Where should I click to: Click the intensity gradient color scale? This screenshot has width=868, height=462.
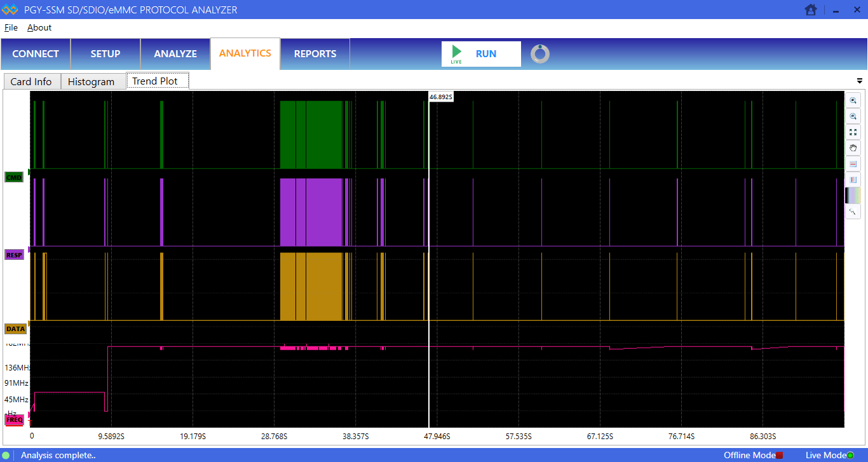(x=853, y=195)
